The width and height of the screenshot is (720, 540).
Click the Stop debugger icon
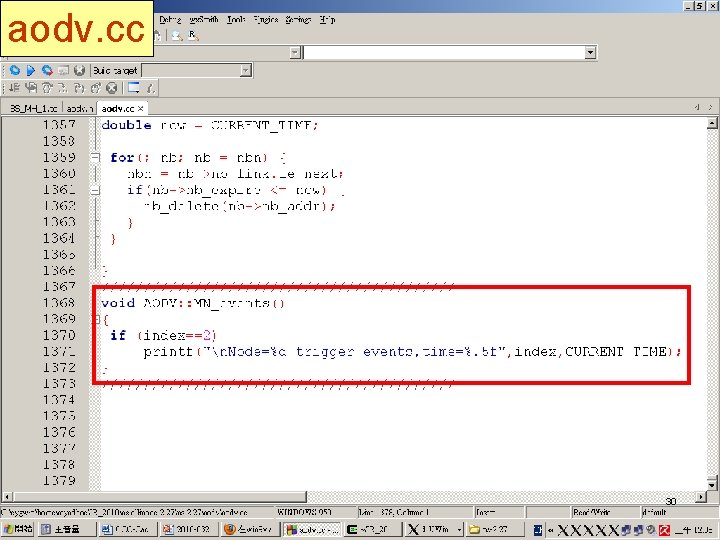tap(112, 88)
